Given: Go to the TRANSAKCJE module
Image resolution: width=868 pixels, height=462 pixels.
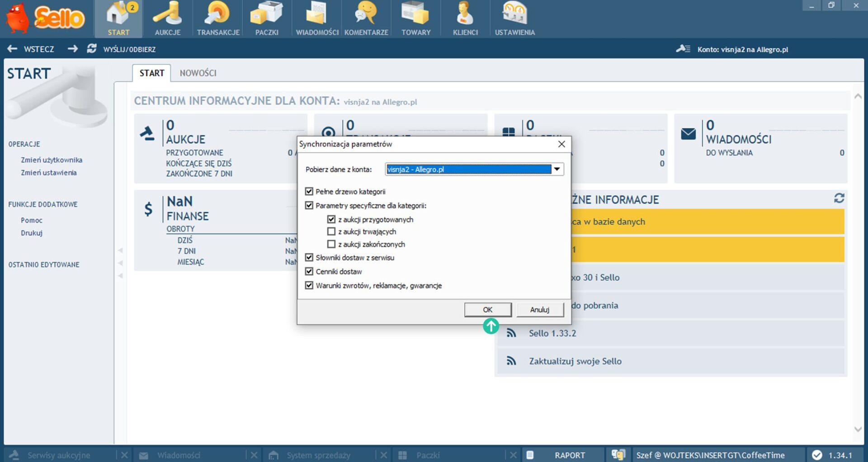Looking at the screenshot, I should (218, 19).
